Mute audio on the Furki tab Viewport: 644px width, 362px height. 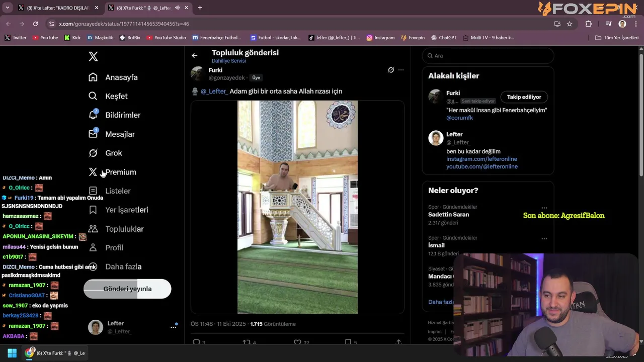pyautogui.click(x=177, y=8)
